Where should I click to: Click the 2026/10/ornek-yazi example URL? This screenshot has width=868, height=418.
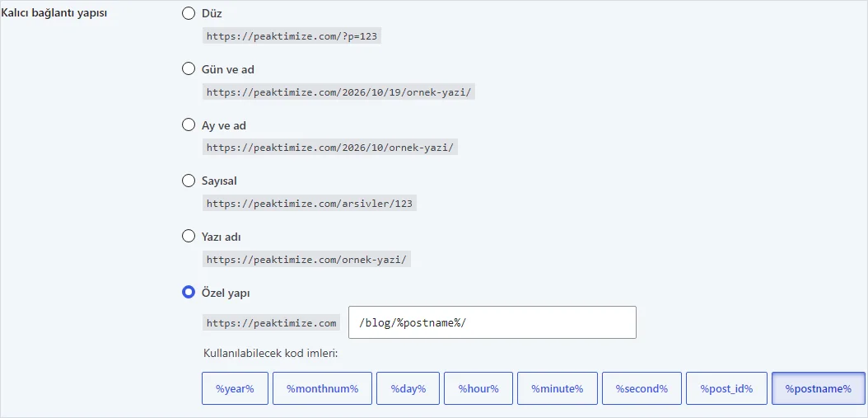[330, 148]
